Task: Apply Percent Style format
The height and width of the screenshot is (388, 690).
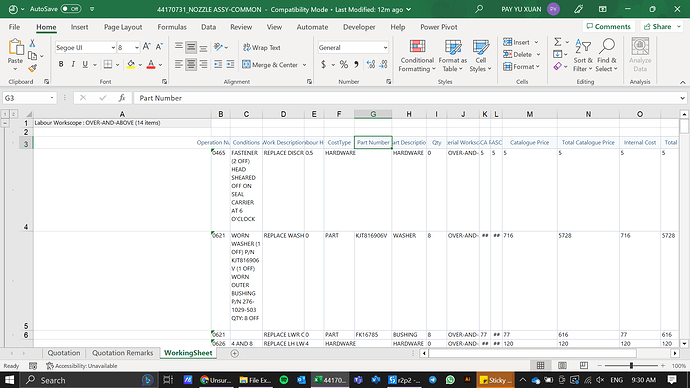Action: [344, 65]
